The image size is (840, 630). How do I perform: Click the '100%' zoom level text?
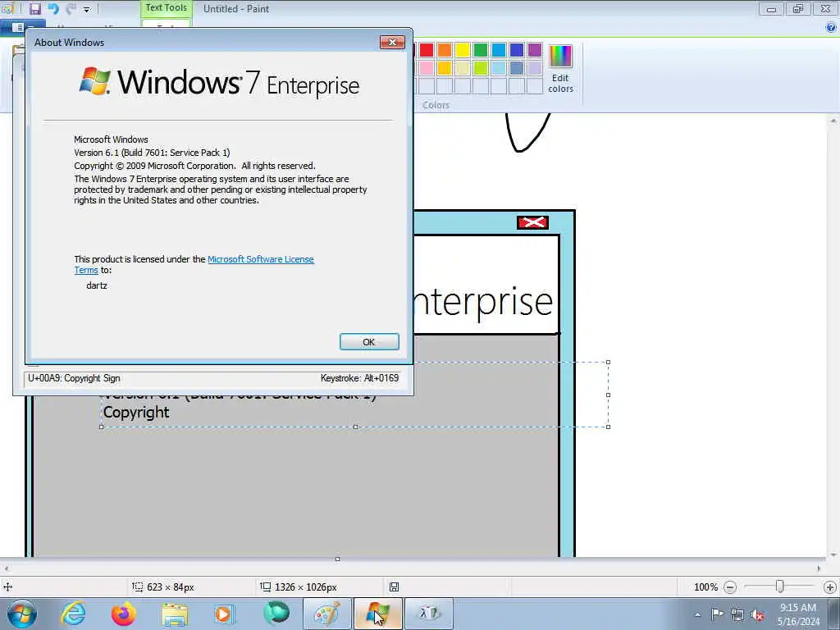click(x=705, y=587)
